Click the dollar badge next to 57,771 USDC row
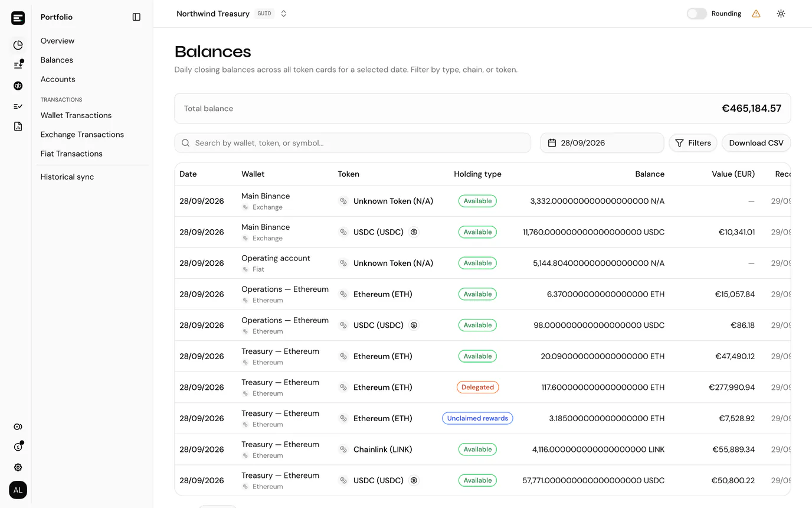 click(x=414, y=480)
